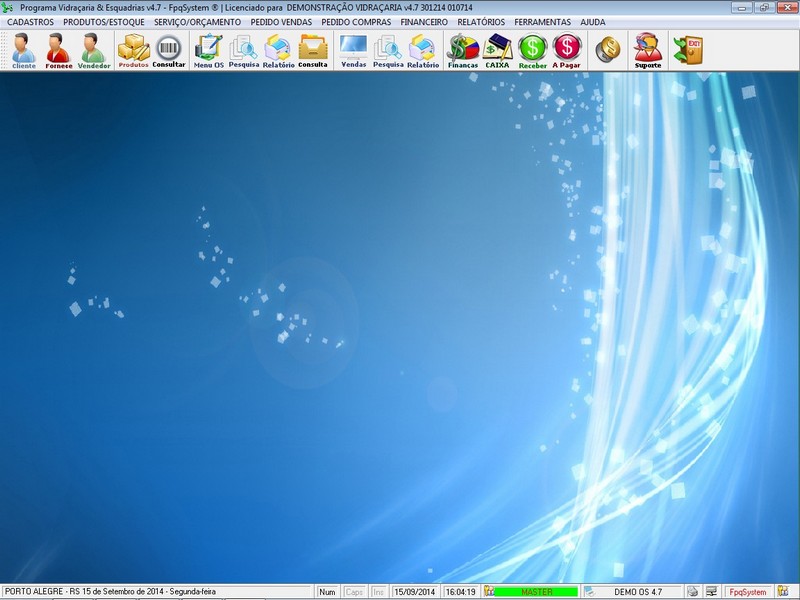Expand the RELATÓRIOS menu
The width and height of the screenshot is (800, 600).
pyautogui.click(x=481, y=21)
